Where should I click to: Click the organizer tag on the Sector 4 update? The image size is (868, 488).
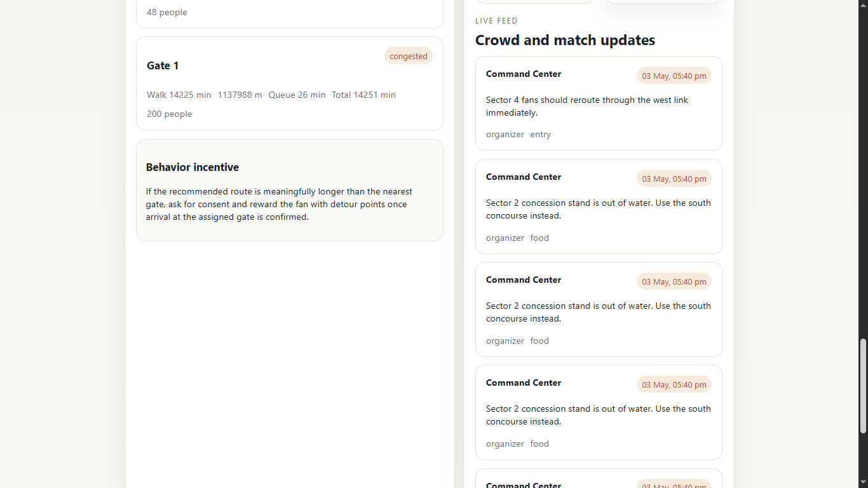point(505,134)
